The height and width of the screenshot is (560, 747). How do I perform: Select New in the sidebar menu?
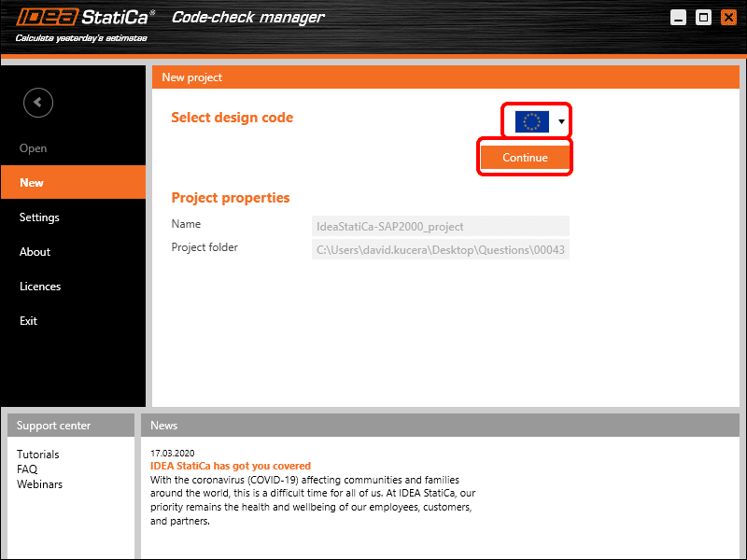click(x=73, y=182)
